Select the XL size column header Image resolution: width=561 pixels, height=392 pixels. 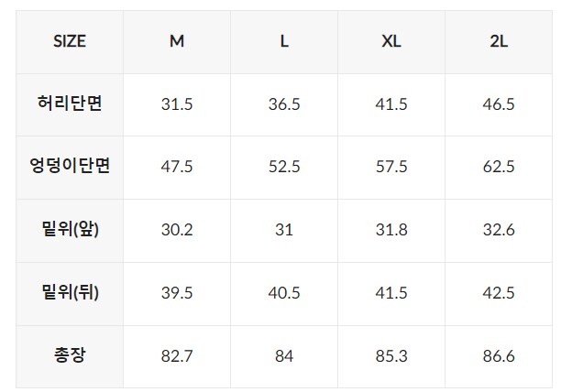point(391,41)
